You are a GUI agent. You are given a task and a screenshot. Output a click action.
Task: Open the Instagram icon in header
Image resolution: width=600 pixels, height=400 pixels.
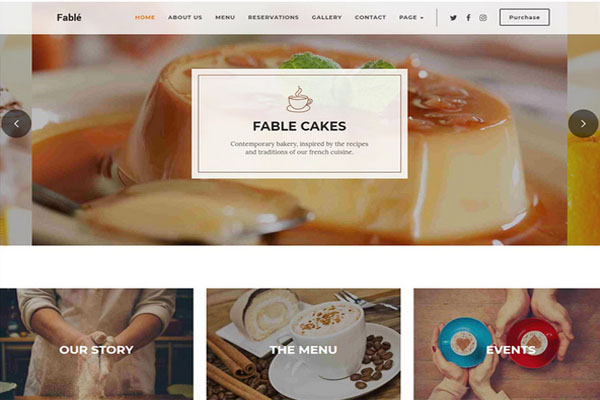483,18
